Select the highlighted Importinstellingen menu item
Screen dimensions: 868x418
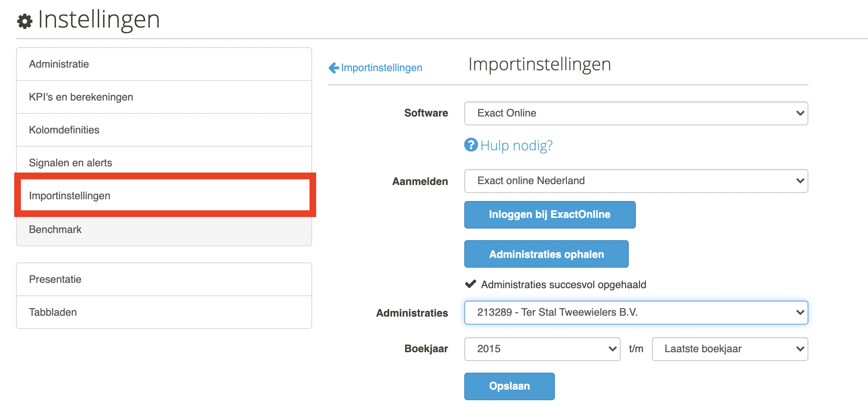[165, 195]
